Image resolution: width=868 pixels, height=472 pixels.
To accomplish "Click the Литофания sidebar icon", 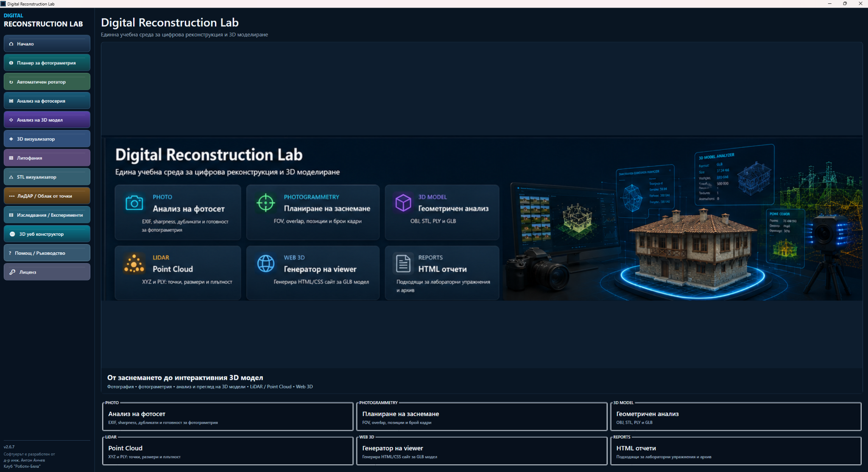I will (x=11, y=158).
